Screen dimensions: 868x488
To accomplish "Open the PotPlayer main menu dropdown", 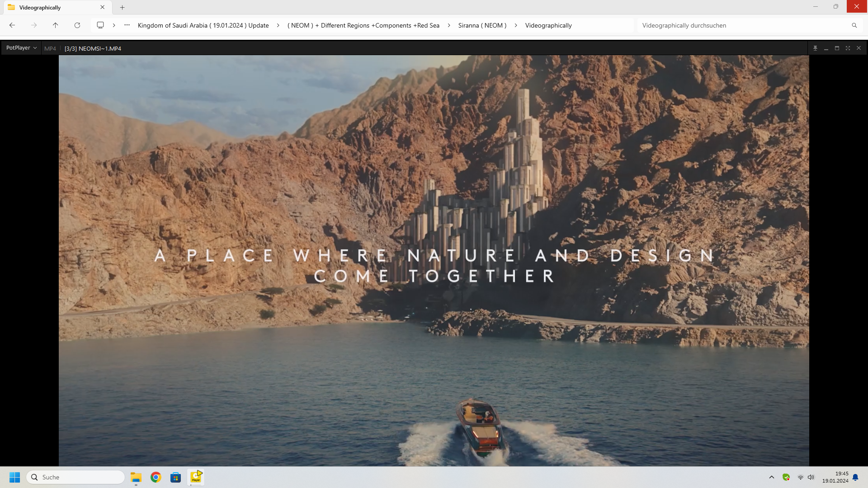I will pyautogui.click(x=21, y=48).
